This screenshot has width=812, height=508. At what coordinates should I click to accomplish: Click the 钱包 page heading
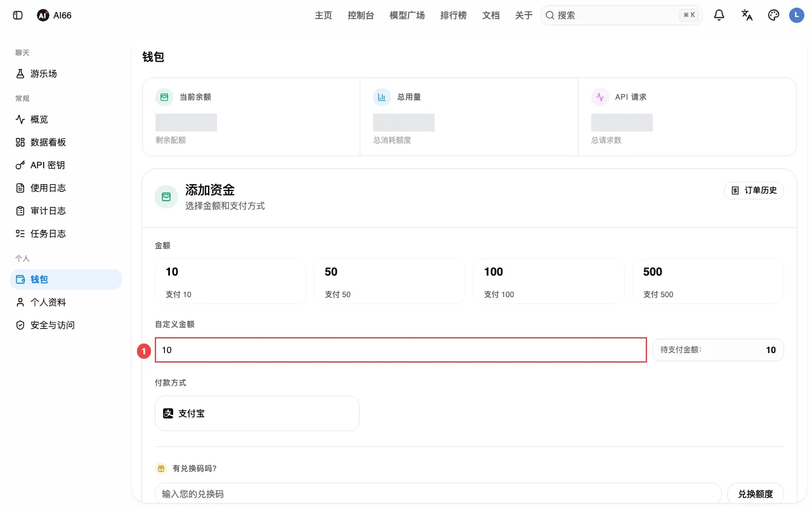click(x=153, y=57)
